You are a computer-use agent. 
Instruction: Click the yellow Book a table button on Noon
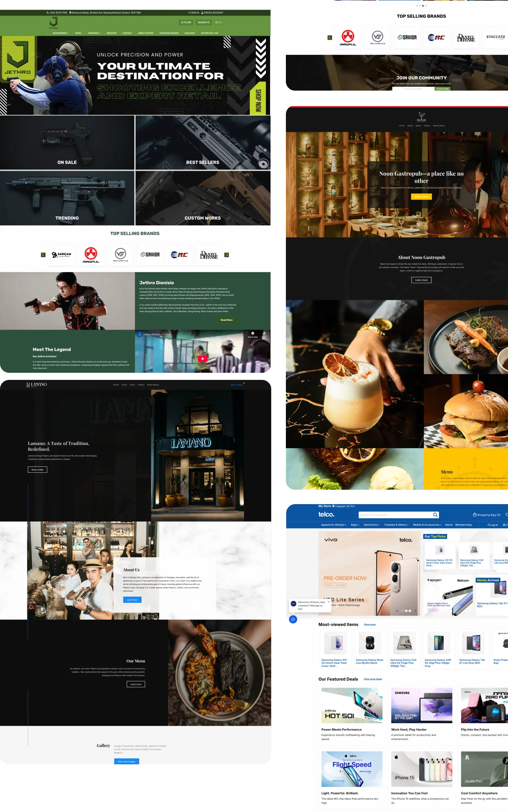pyautogui.click(x=421, y=197)
